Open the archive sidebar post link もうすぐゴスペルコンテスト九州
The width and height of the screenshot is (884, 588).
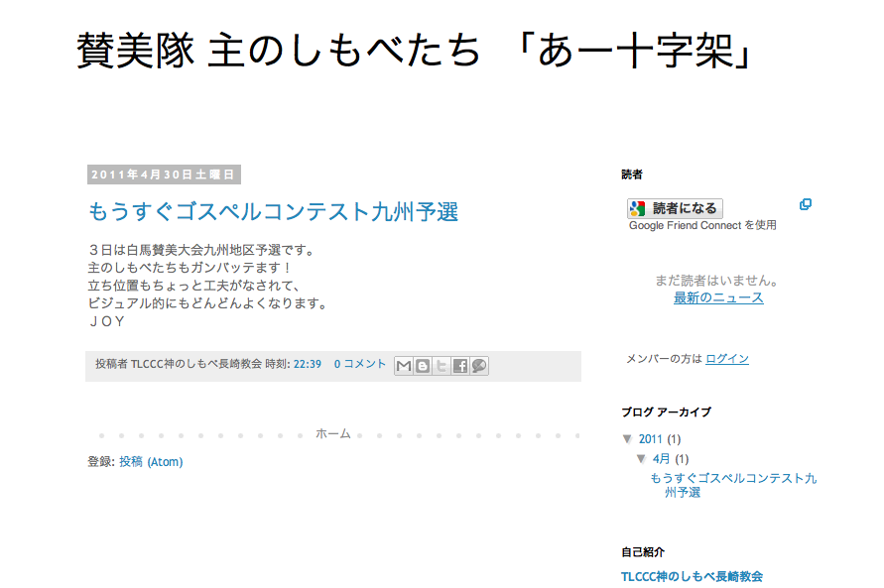pos(733,485)
